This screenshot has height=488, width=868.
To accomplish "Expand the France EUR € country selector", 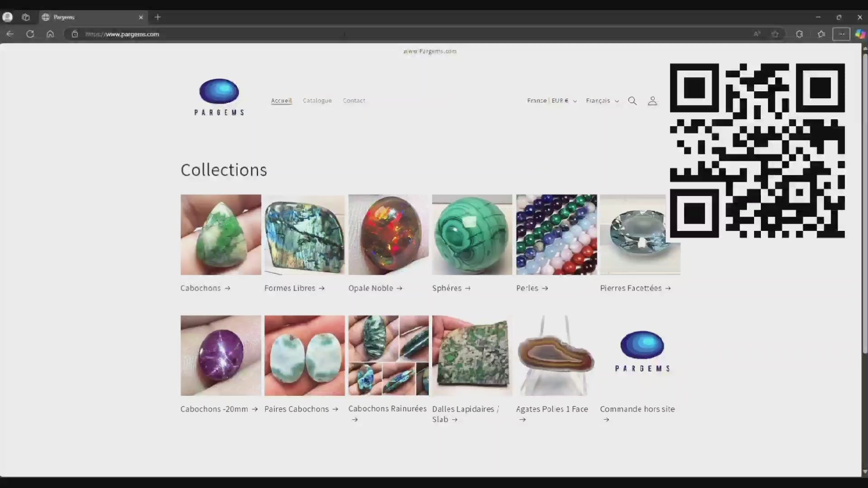I will click(552, 101).
